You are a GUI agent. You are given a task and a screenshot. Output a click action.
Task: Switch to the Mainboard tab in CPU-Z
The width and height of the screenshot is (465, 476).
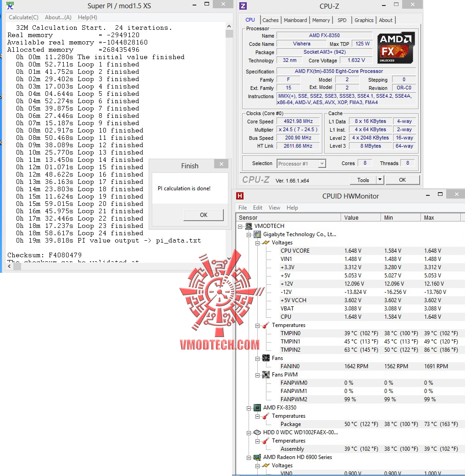pos(295,20)
